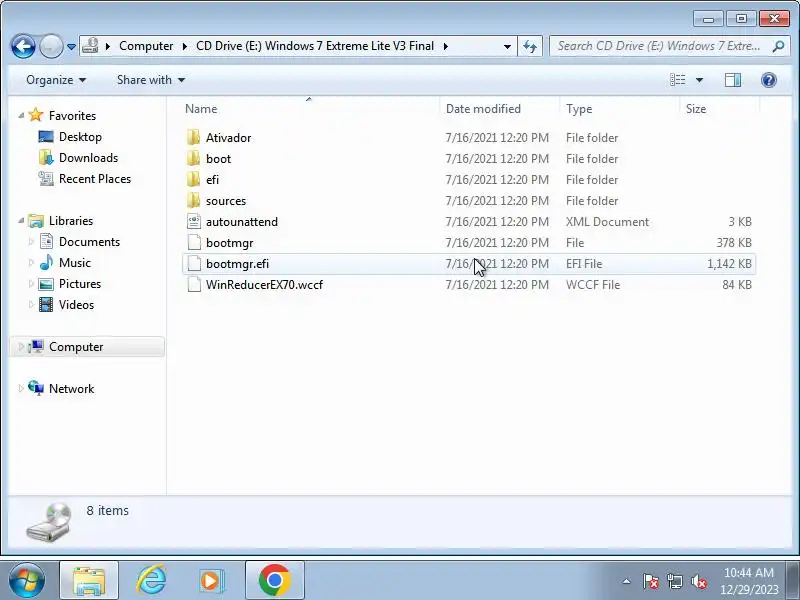Select the CD Drive (E:) breadcrumb segment

(x=315, y=46)
